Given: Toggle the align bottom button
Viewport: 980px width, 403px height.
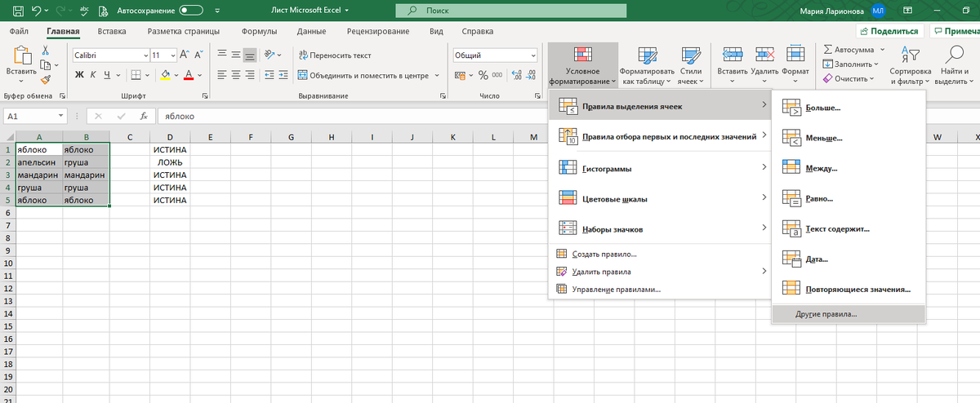Looking at the screenshot, I should (x=250, y=55).
